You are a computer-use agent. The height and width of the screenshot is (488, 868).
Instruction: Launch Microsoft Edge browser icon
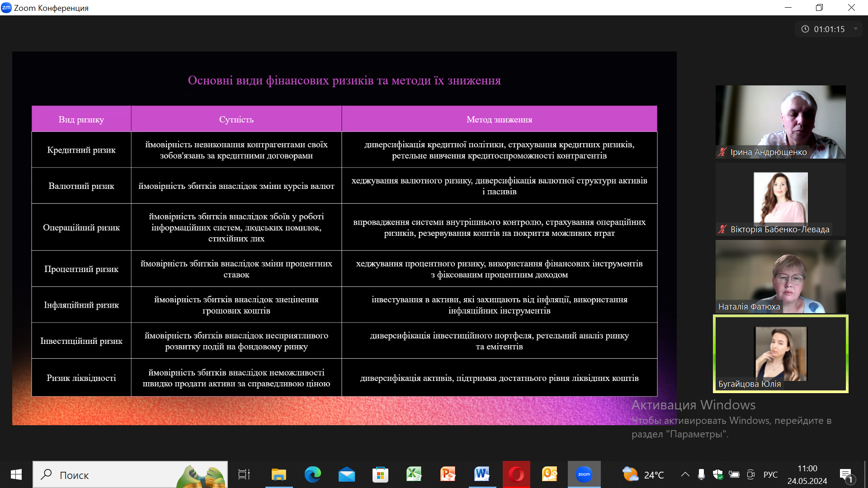312,474
